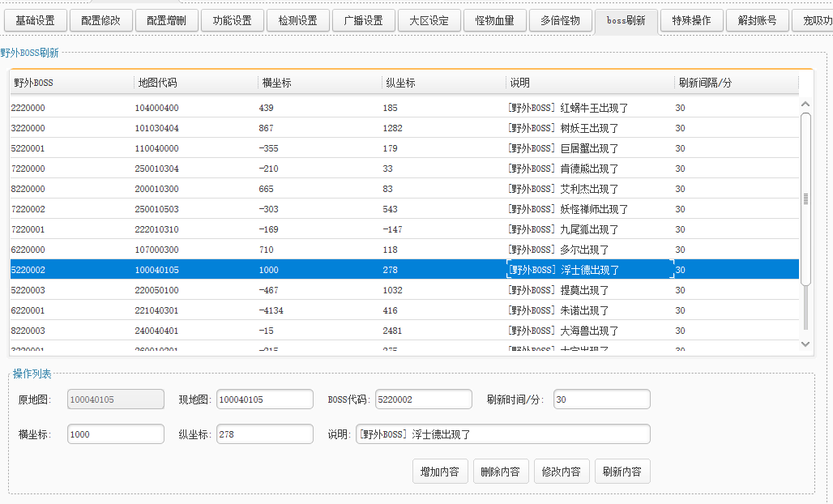Click 纵坐标 column header
833x504 pixels.
coord(444,83)
